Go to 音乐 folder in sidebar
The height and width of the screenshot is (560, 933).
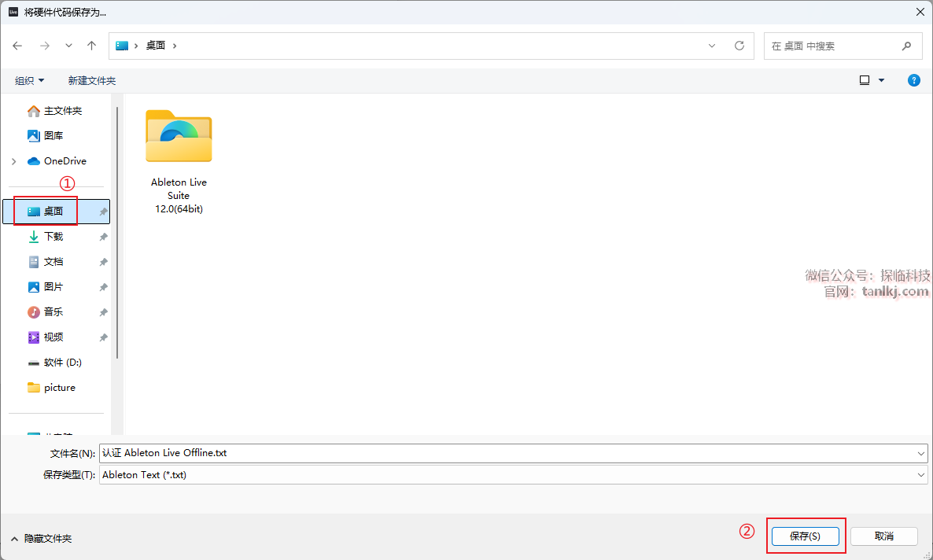coord(53,312)
